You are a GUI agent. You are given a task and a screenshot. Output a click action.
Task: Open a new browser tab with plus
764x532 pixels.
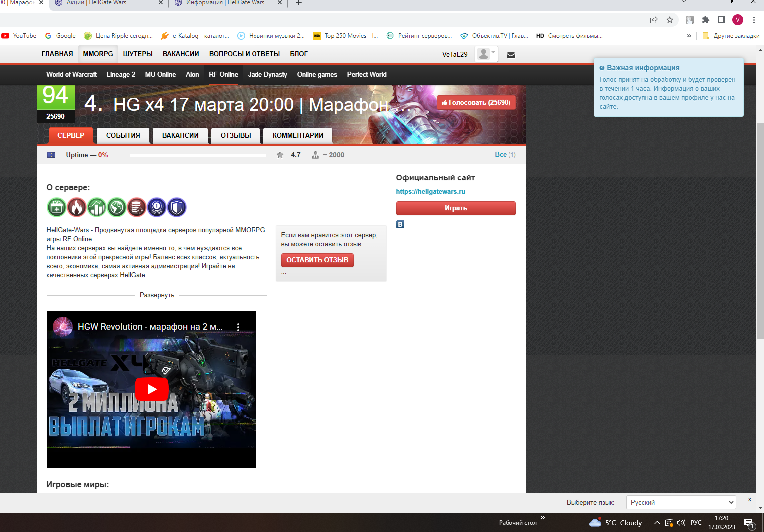[x=299, y=3]
